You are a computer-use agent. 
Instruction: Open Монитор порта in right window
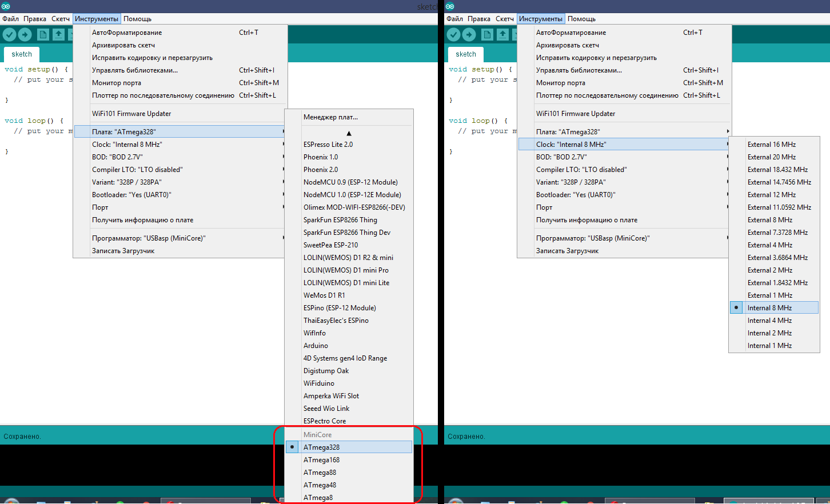tap(624, 83)
